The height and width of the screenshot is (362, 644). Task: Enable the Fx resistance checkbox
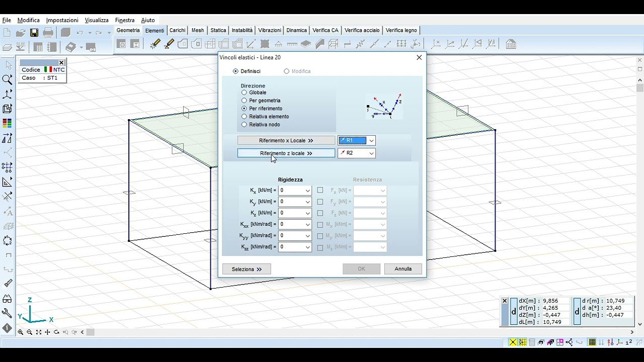(x=320, y=191)
